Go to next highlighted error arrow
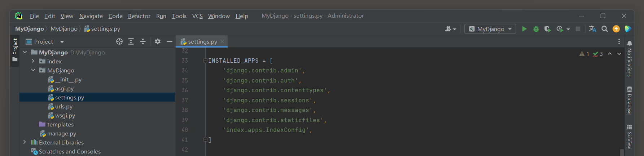This screenshot has width=644, height=156. 619,54
